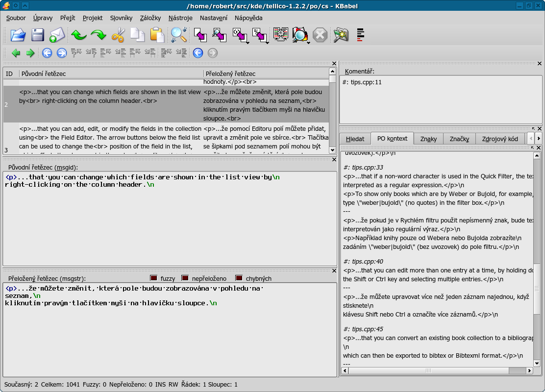Sort by the Přeložený řetězec column header
545x392 pixels.
coord(266,73)
